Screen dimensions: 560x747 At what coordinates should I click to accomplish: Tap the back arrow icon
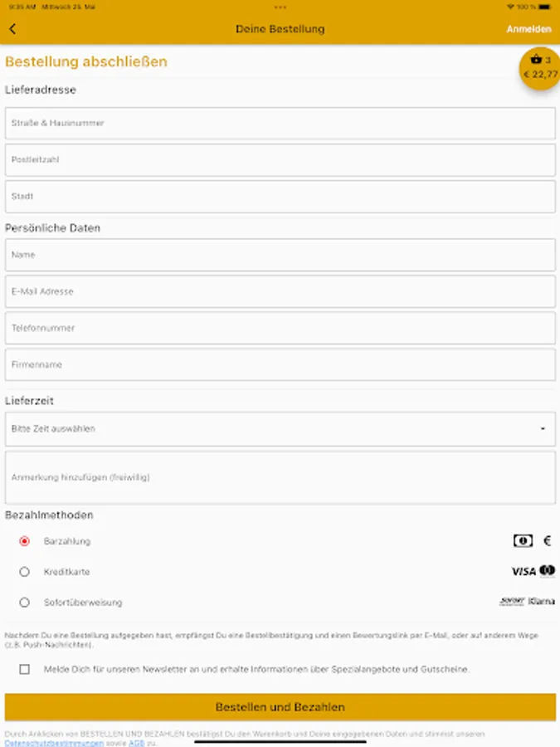(x=12, y=29)
